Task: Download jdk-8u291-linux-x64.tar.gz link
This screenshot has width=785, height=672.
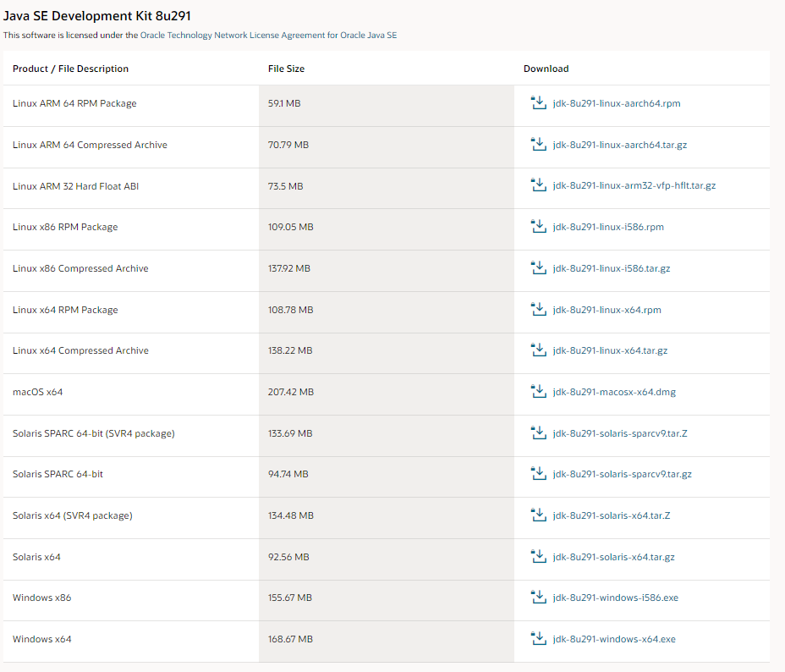Action: (x=610, y=350)
